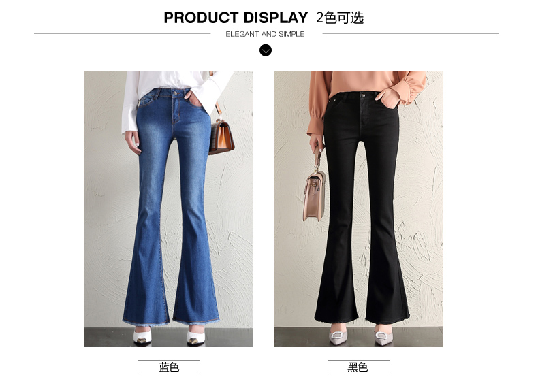Click the waistband button on black jeans

(363, 95)
